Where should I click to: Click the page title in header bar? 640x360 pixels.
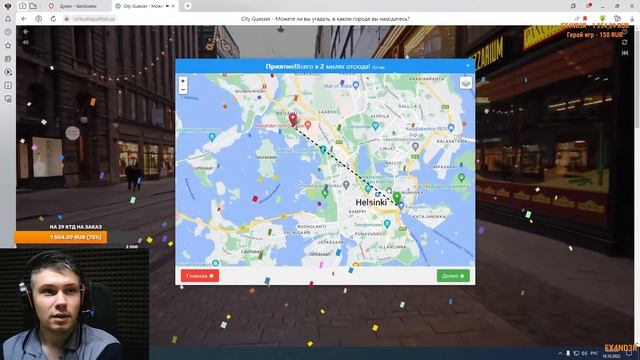coord(325,19)
